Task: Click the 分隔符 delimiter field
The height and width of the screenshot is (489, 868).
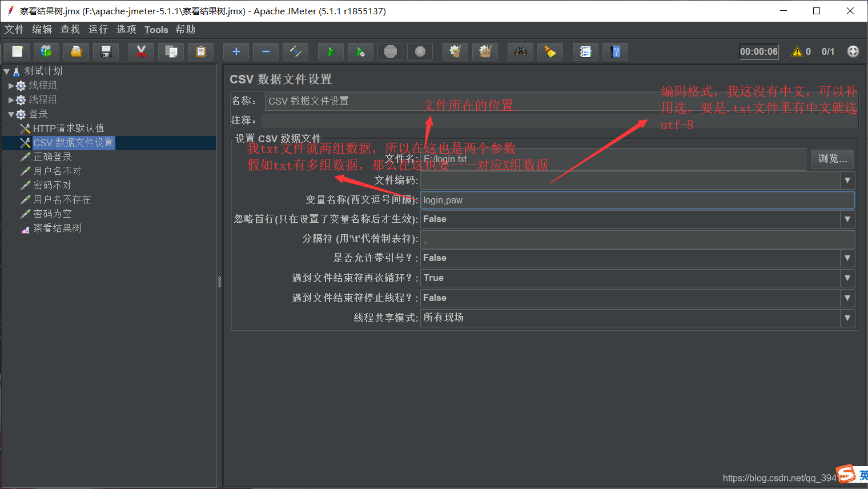Action: [637, 239]
